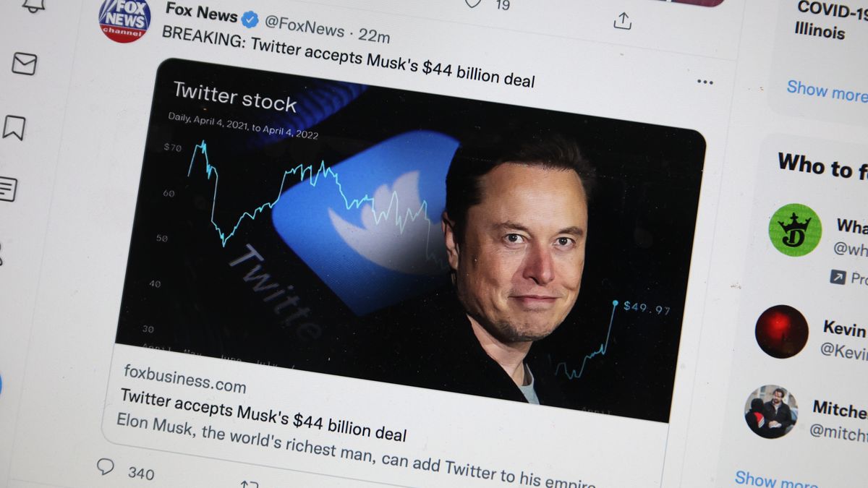This screenshot has width=868, height=488.
Task: Expand trends with the top Show more link
Action: click(825, 90)
